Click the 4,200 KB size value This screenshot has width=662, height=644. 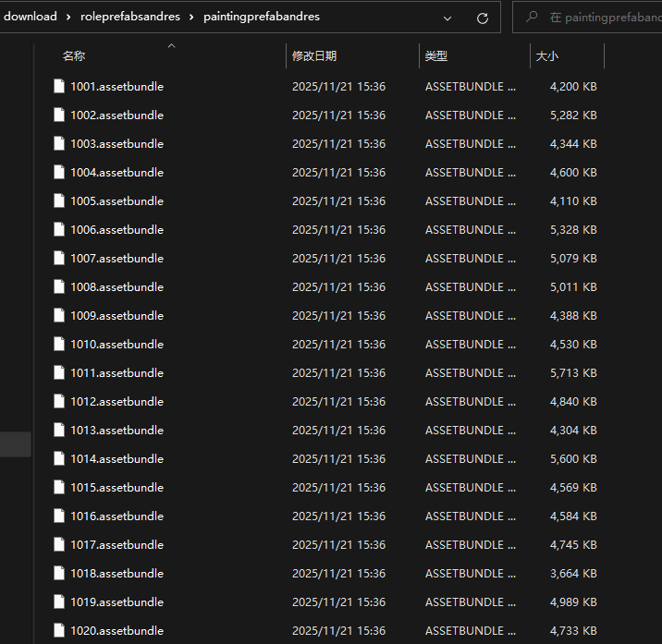(573, 87)
